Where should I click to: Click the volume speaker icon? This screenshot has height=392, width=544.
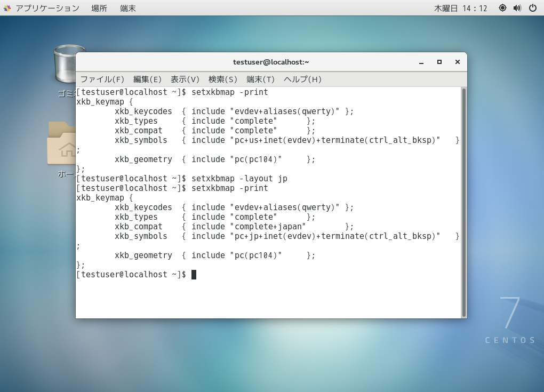click(x=517, y=7)
